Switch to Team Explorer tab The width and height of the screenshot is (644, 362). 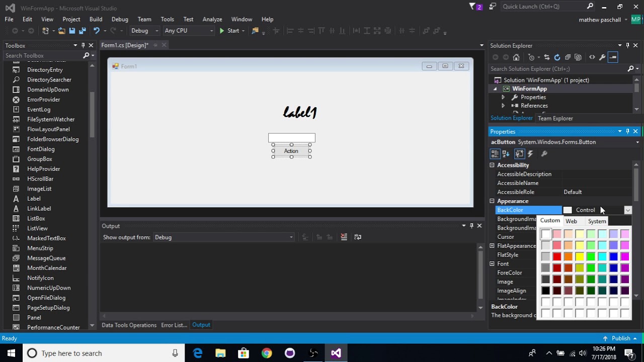(x=555, y=118)
